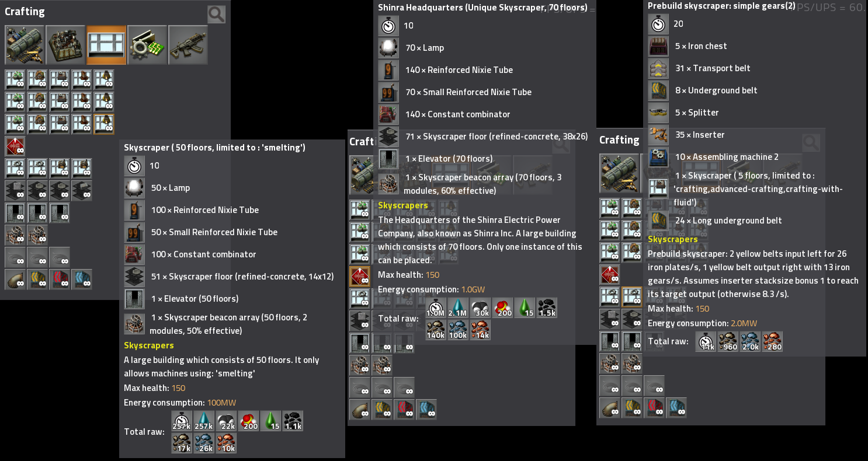
Task: Select first beacon array recipe in left panel
Action: 15,235
